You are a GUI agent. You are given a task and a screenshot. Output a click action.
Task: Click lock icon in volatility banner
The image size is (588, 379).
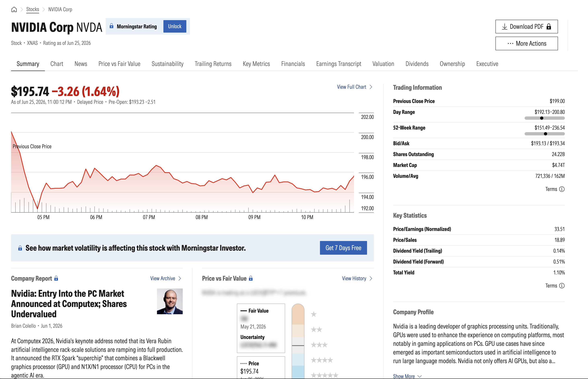click(20, 248)
